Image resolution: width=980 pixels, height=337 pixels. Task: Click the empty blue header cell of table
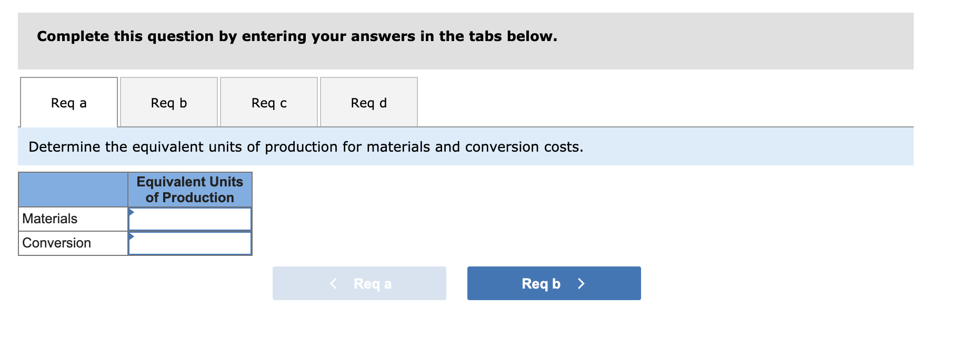(x=73, y=190)
